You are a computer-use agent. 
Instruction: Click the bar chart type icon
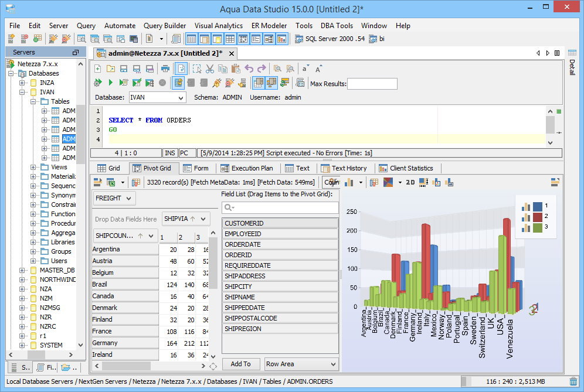(349, 182)
